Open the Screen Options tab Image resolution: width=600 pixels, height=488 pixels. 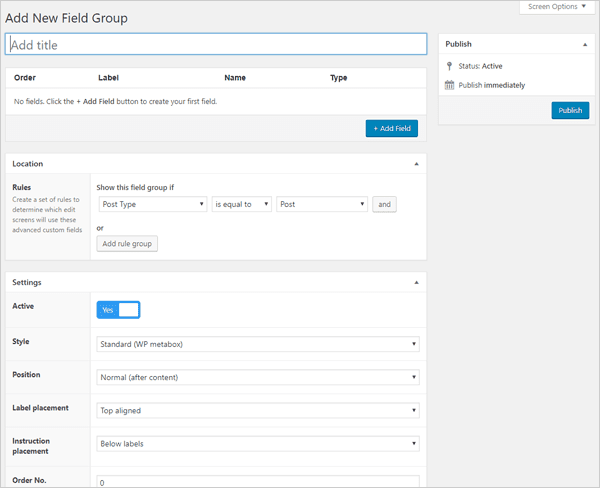[x=554, y=7]
